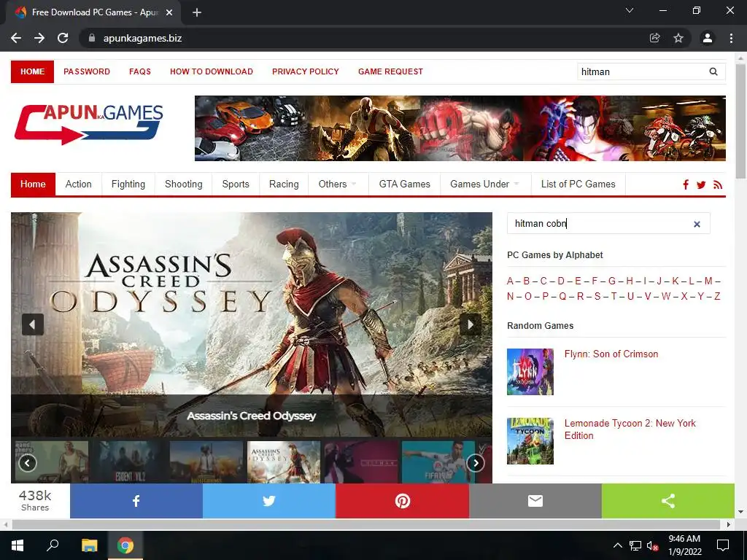The width and height of the screenshot is (747, 560).
Task: Open a new tab with the plus icon
Action: click(x=197, y=12)
